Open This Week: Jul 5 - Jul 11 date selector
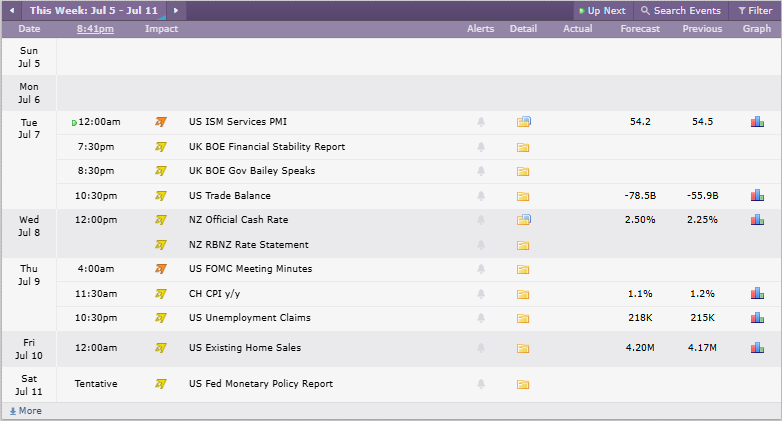The image size is (782, 421). [94, 10]
